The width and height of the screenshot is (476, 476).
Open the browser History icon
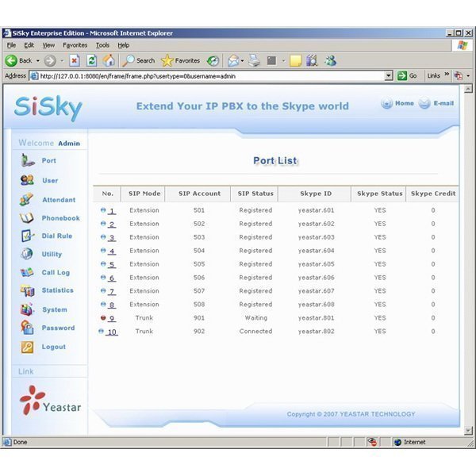click(x=213, y=61)
